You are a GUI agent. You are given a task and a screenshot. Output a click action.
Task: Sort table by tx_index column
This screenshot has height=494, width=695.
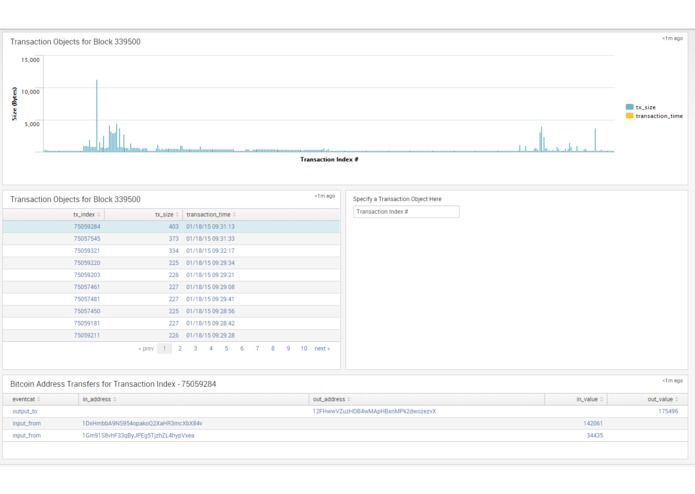86,214
